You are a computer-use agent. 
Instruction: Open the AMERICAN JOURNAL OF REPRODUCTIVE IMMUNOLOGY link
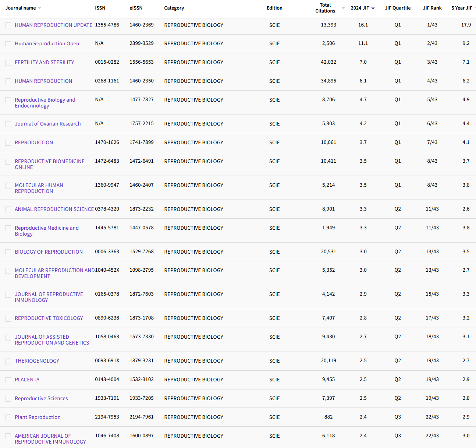50,439
